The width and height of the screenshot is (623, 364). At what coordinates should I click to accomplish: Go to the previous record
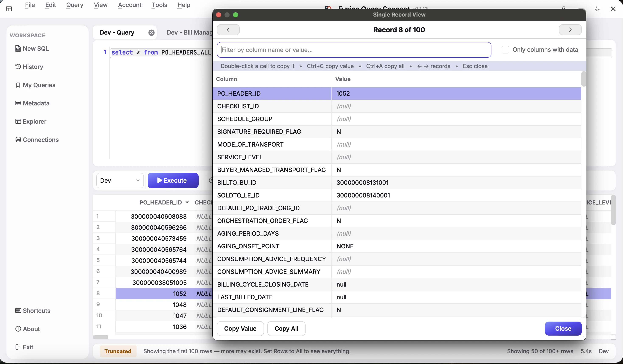pyautogui.click(x=228, y=30)
